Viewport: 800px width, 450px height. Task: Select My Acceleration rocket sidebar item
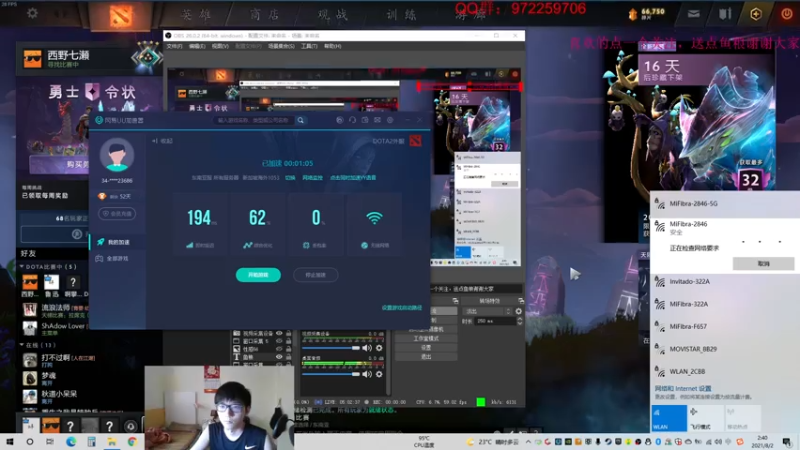coord(117,242)
